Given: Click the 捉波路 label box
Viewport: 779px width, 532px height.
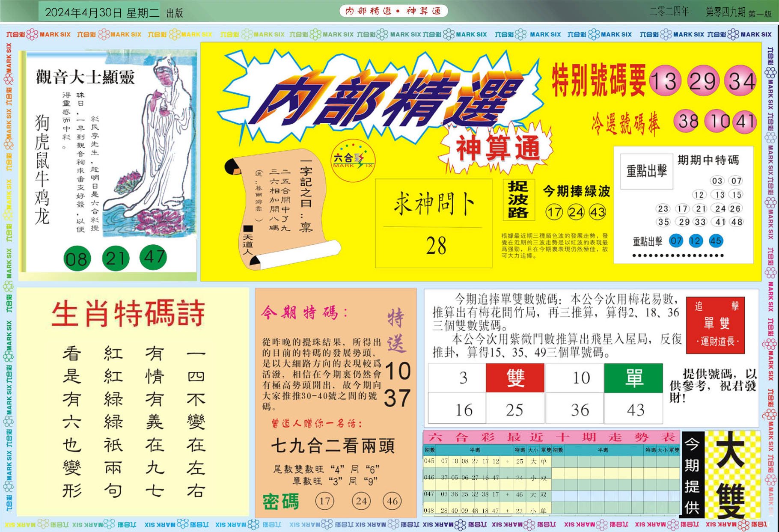Looking at the screenshot, I should pos(518,199).
